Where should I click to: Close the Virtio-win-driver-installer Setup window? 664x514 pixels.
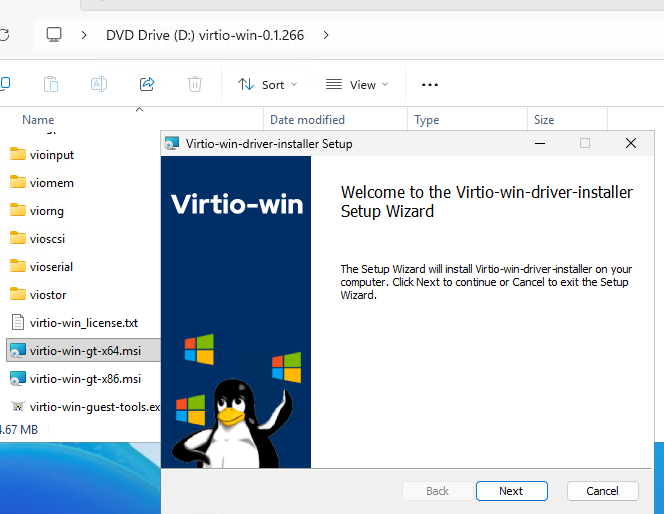tap(631, 143)
